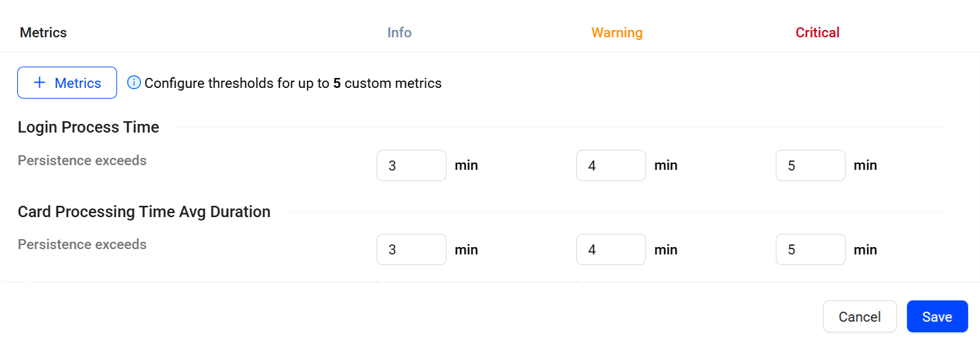Screen dimensions: 980x347
Task: Click Login Process Time Critical threshold field
Action: click(810, 165)
